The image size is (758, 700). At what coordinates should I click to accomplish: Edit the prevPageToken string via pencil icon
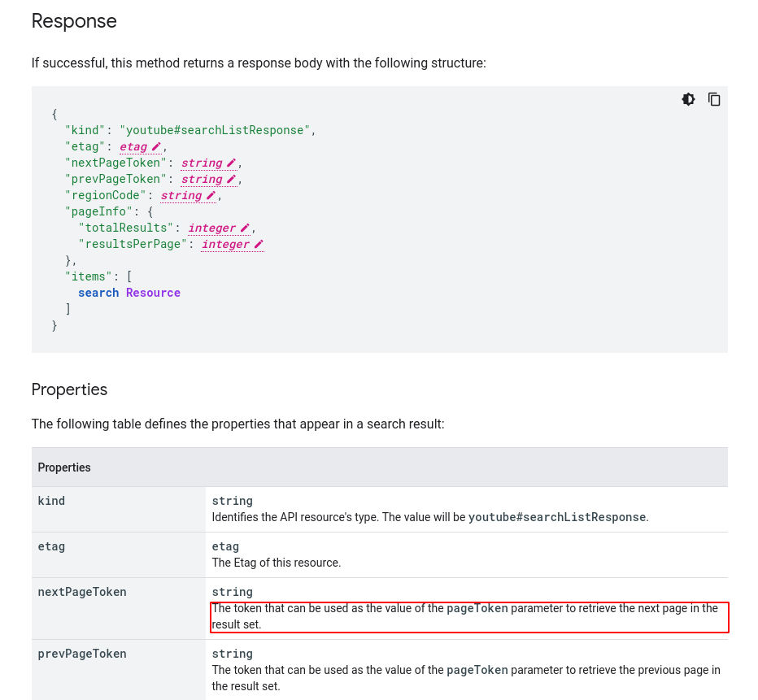pos(231,180)
